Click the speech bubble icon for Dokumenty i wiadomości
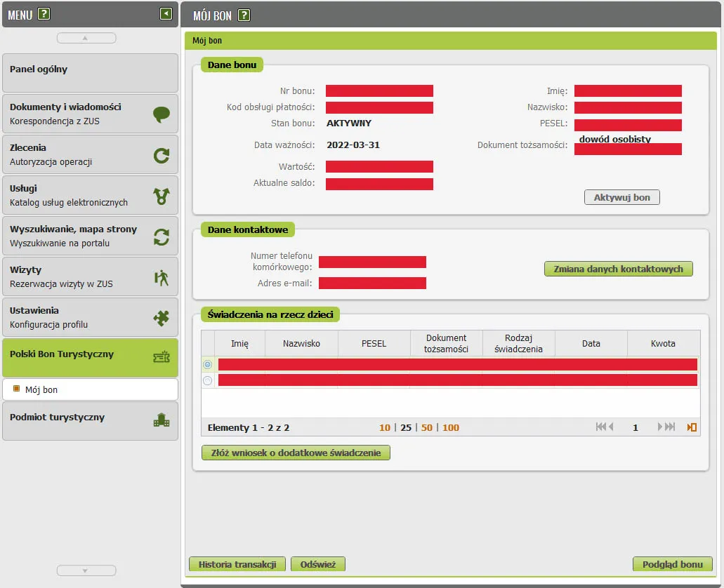The height and width of the screenshot is (588, 724). 161,114
